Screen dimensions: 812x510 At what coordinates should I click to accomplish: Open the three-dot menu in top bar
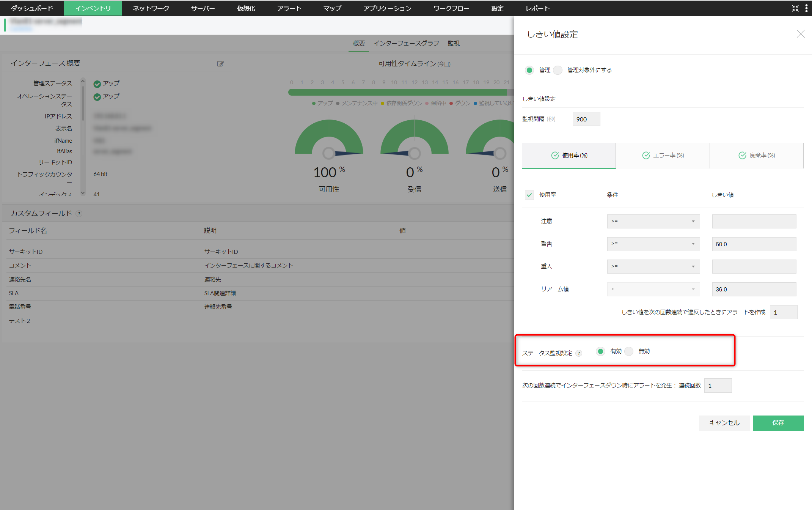pos(806,8)
